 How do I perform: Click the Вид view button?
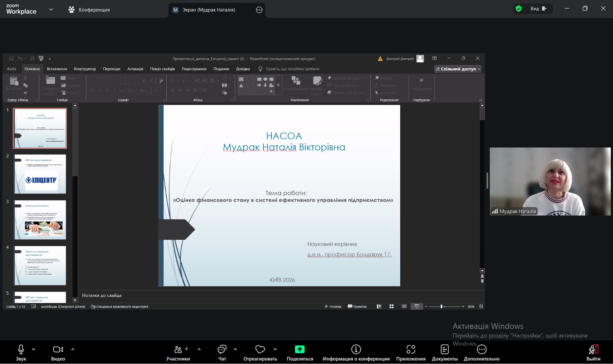pyautogui.click(x=538, y=9)
